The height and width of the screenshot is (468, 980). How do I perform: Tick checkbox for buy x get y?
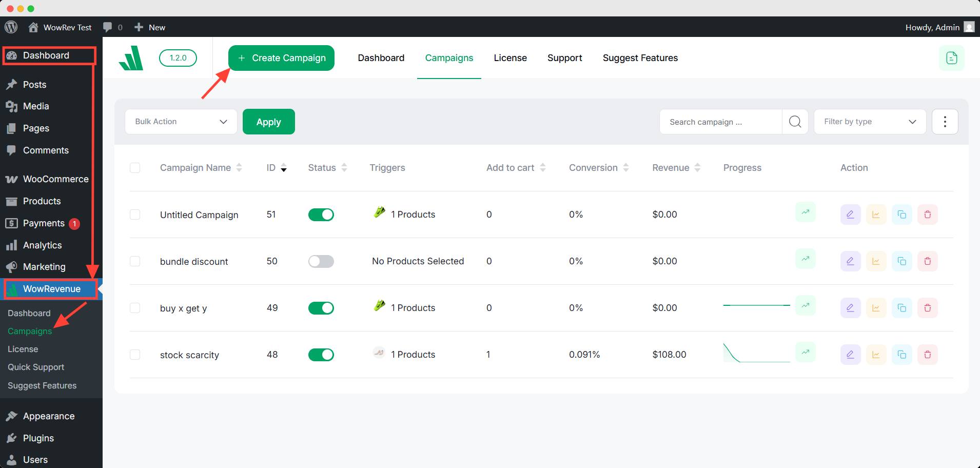135,308
